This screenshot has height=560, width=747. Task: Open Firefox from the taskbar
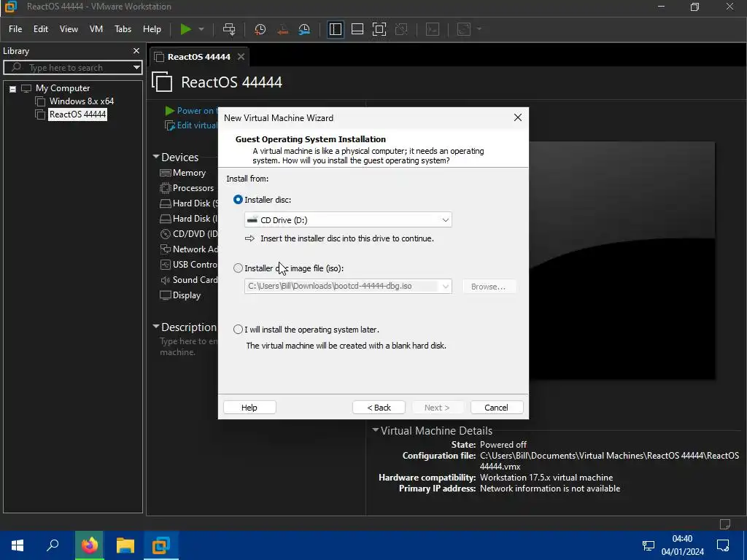point(89,545)
